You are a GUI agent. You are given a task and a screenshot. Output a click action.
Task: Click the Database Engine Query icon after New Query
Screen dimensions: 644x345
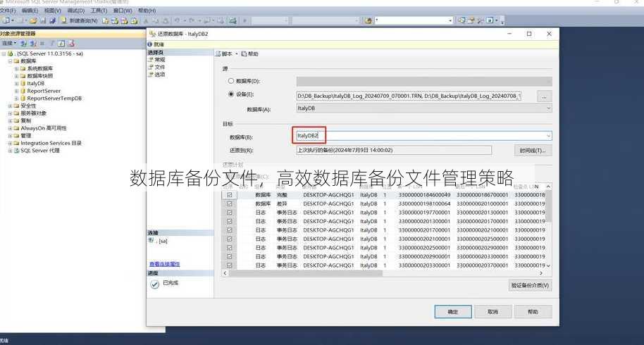[106, 20]
